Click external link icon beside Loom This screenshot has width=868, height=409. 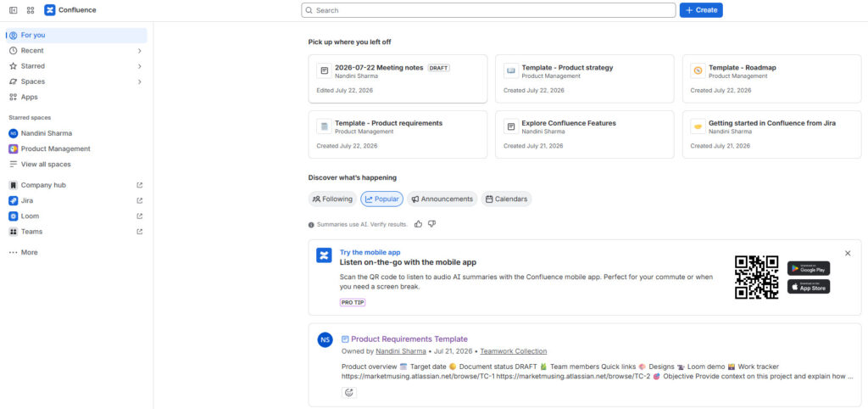[x=140, y=216]
